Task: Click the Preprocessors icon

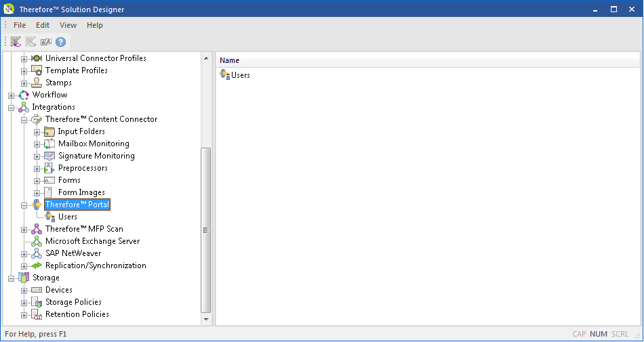Action: point(49,168)
